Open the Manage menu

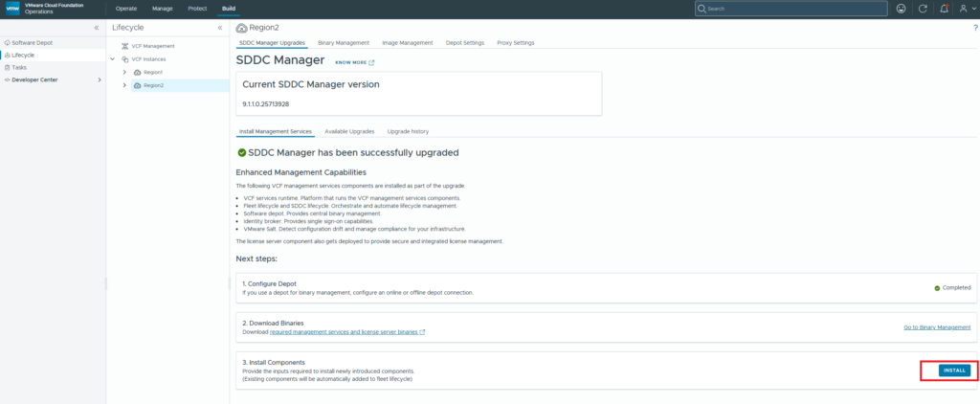click(163, 9)
